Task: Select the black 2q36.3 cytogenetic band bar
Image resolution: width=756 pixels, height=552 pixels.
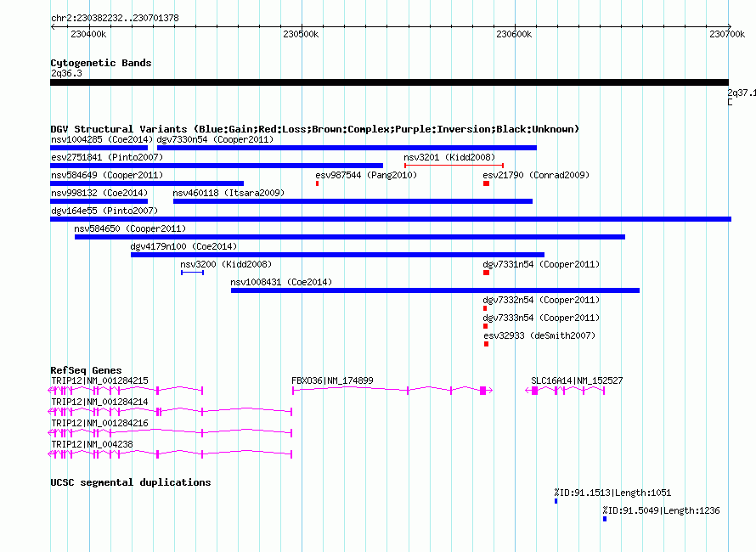Action: [x=389, y=82]
